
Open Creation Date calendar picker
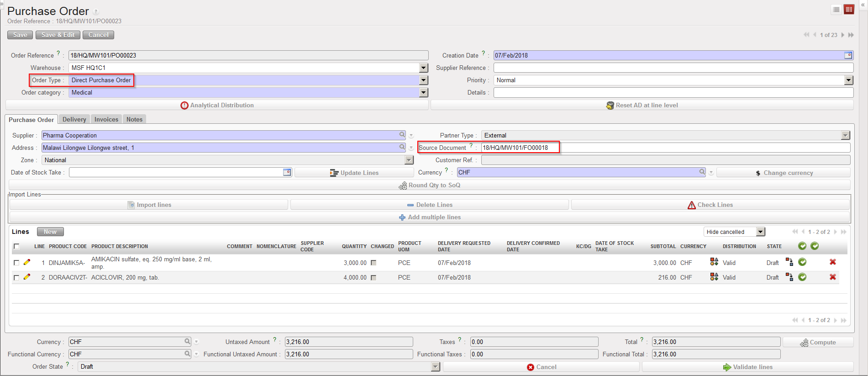(x=848, y=55)
